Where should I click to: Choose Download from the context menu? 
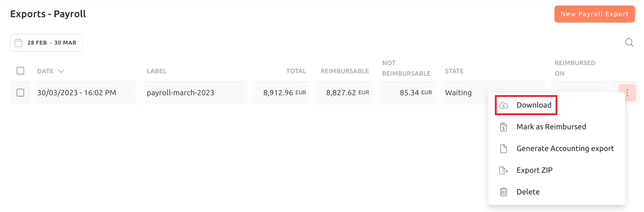point(534,105)
